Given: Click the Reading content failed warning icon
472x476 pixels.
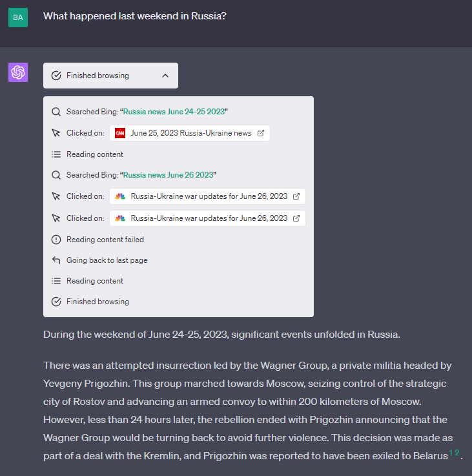Looking at the screenshot, I should click(x=56, y=240).
